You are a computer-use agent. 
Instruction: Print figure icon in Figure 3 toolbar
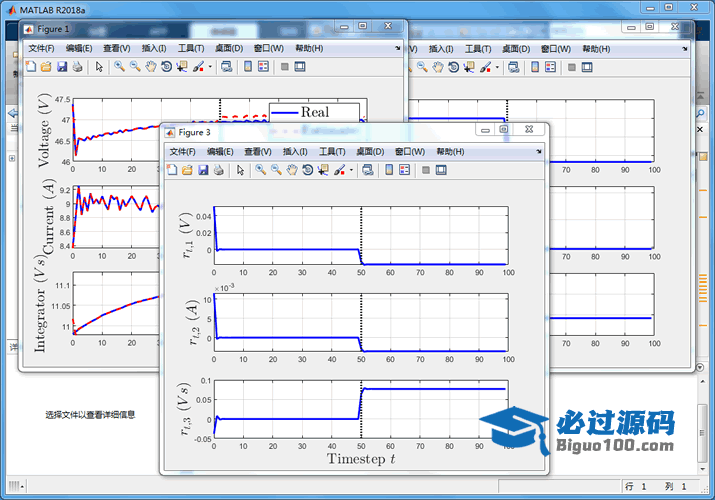(x=219, y=170)
